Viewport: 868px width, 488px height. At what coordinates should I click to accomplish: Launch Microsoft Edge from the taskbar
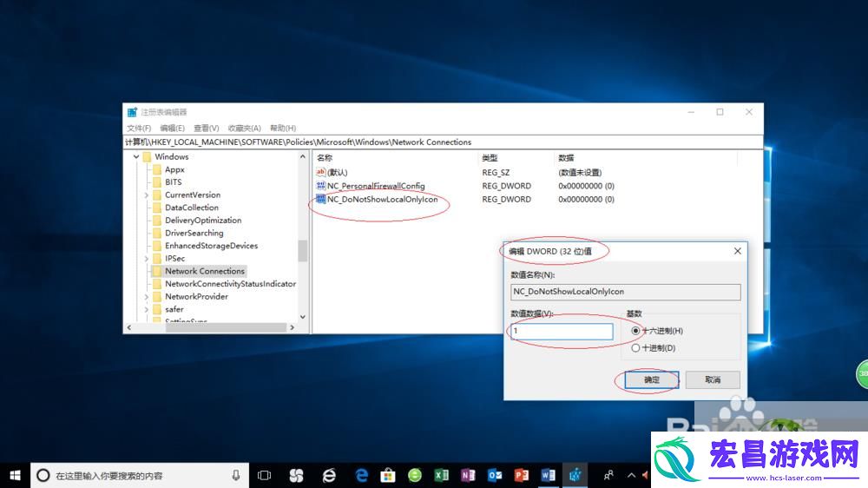coord(361,475)
